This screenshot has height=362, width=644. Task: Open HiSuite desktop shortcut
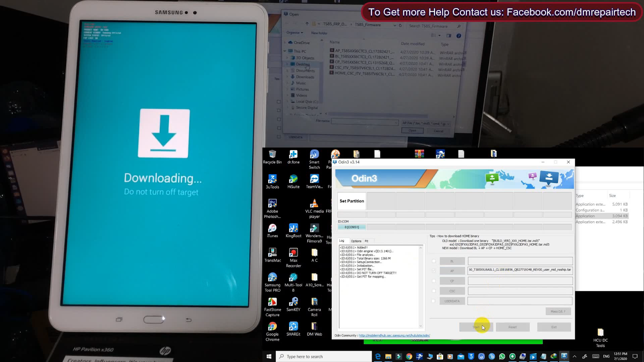(293, 181)
